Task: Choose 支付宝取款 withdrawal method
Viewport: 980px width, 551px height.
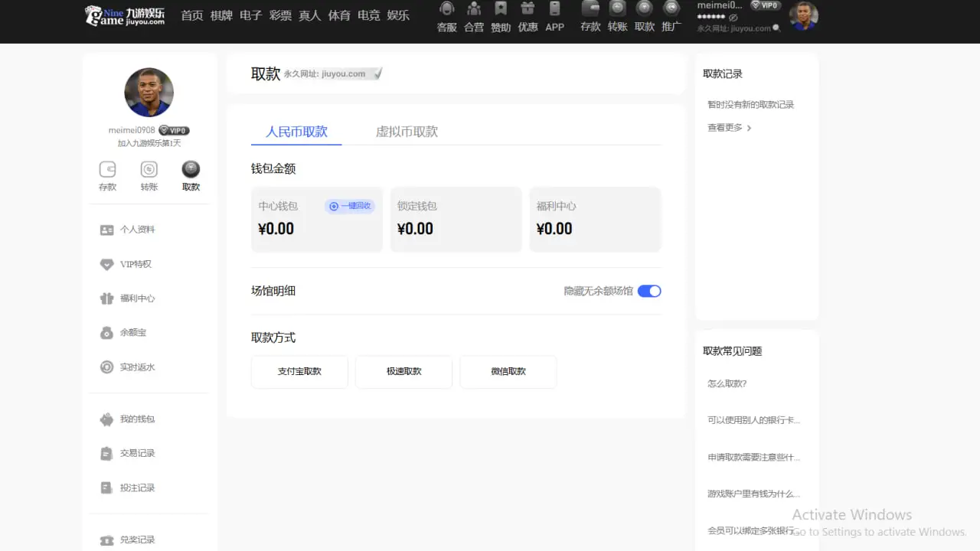Action: tap(299, 371)
